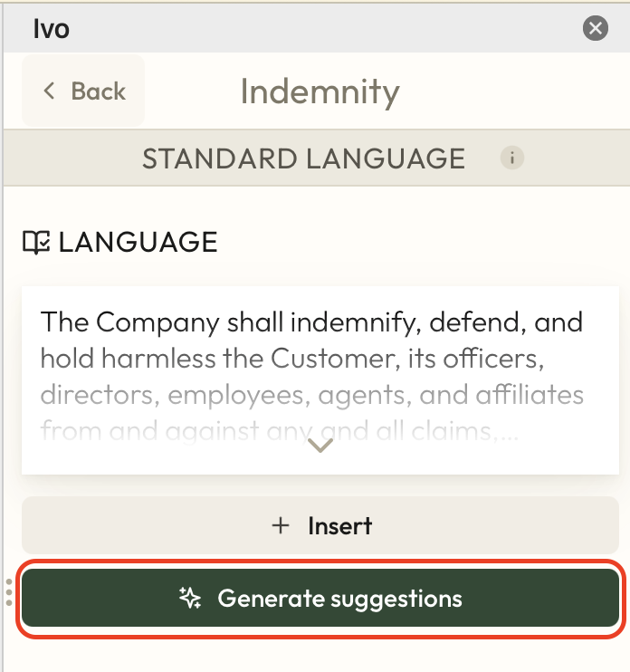
Task: Click the Ivo panel title
Action: (51, 29)
